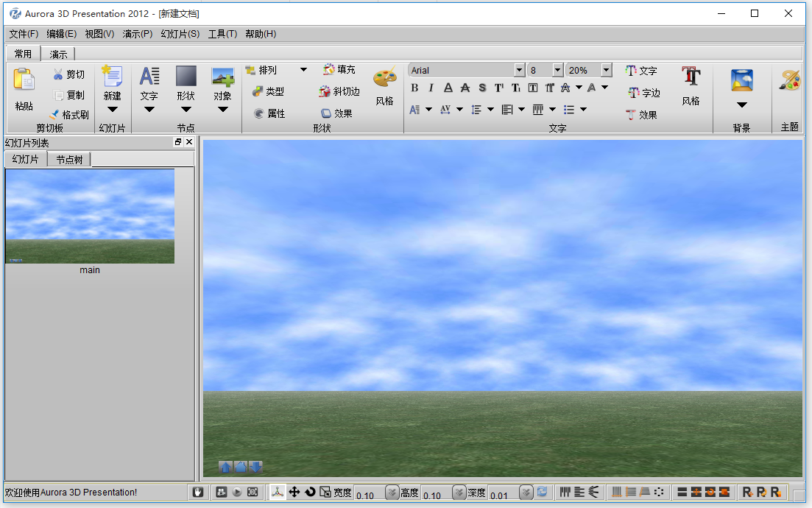
Task: Toggle bold text formatting
Action: pos(414,87)
